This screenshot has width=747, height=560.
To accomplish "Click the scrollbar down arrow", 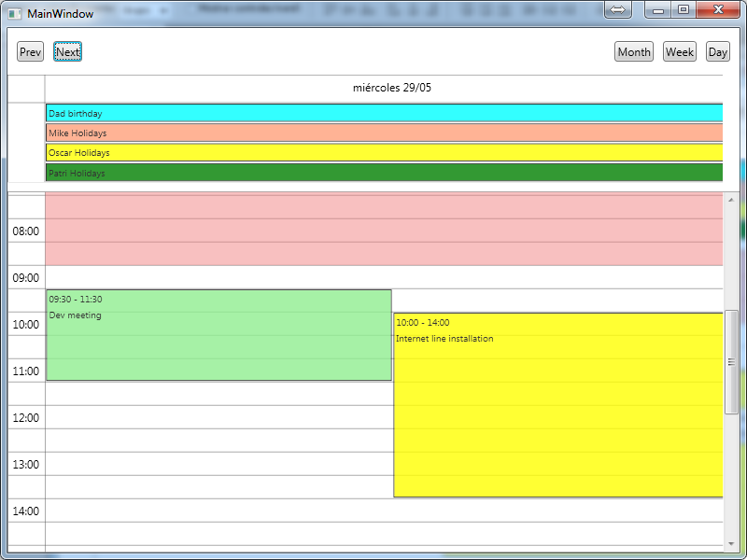I will pos(731,543).
